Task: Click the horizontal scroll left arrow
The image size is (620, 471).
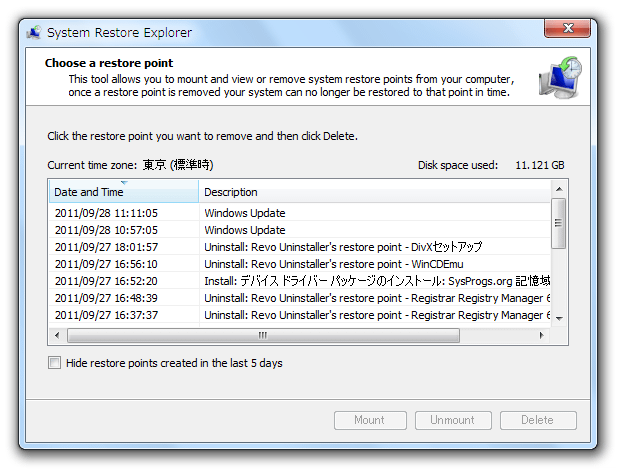Action: (x=57, y=335)
